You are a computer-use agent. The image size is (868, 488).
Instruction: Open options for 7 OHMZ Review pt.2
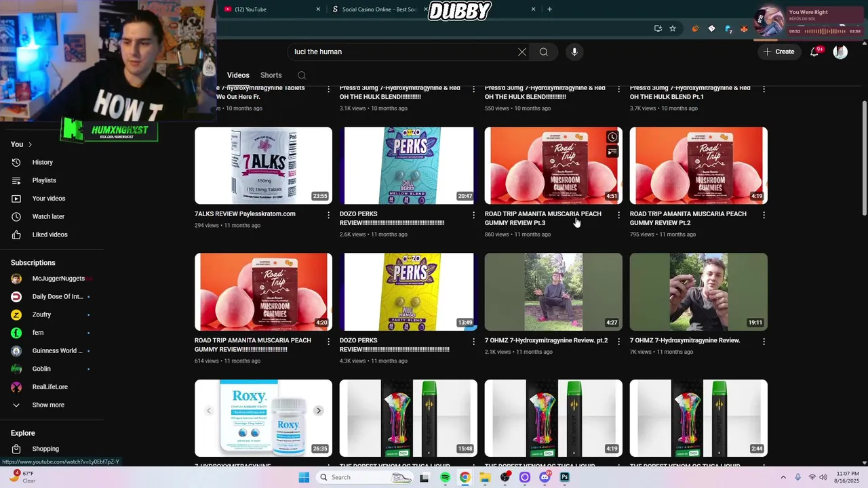tap(618, 342)
